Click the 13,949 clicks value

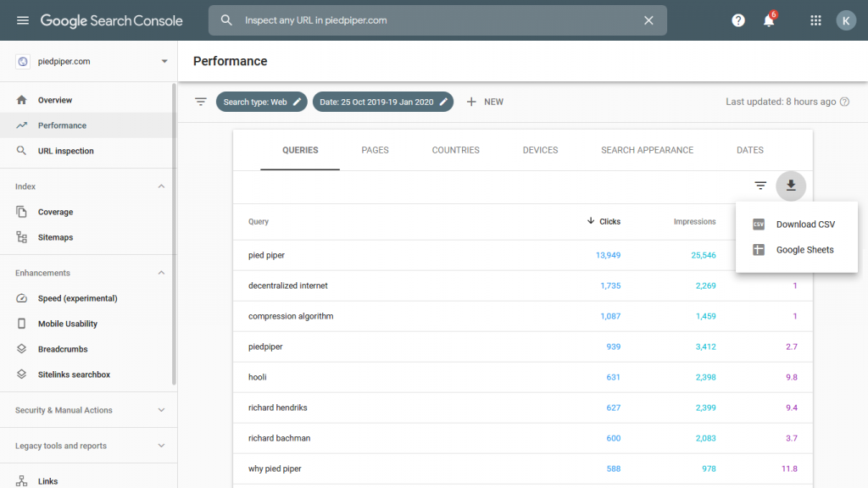click(608, 255)
